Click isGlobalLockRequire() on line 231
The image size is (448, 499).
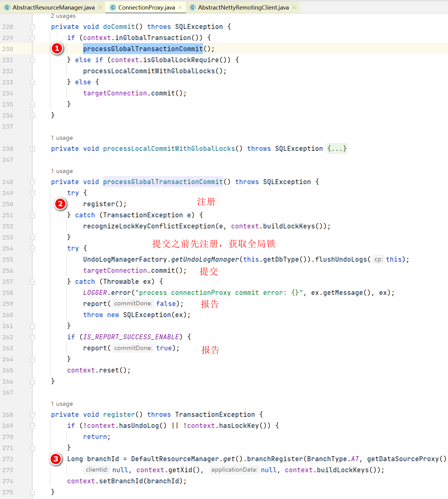pyautogui.click(x=187, y=60)
